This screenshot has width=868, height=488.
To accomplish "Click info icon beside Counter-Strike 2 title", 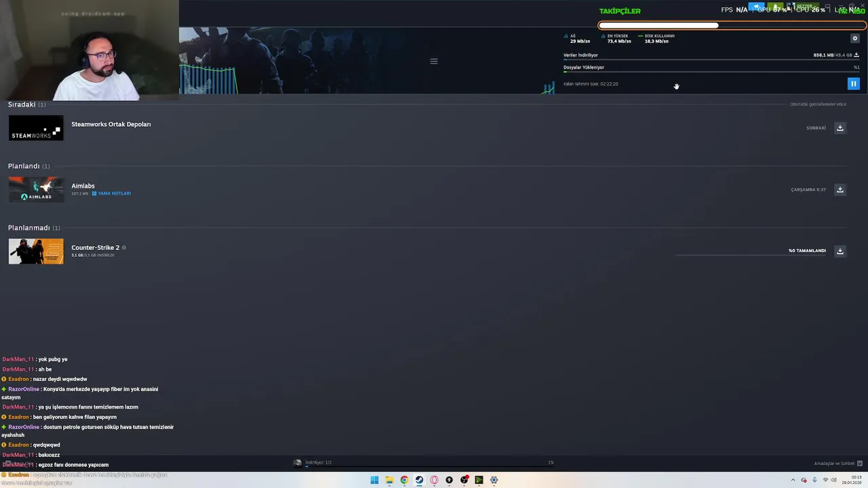I will click(x=124, y=247).
